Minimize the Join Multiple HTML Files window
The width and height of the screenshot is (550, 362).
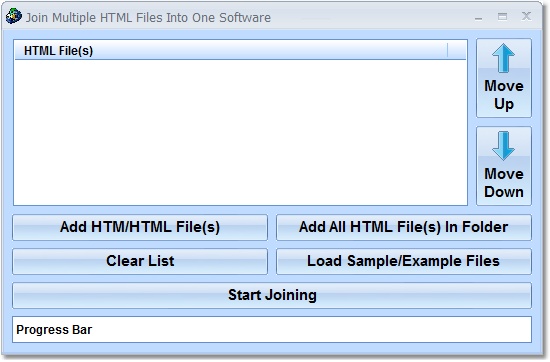tap(478, 18)
